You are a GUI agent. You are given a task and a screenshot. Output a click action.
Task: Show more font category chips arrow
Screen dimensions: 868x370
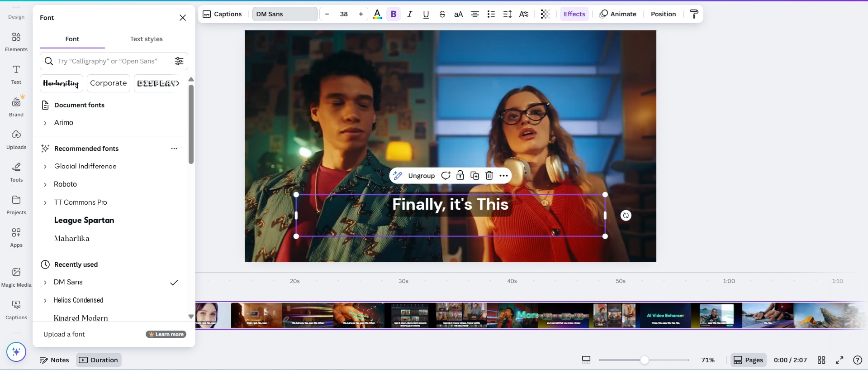pyautogui.click(x=178, y=83)
